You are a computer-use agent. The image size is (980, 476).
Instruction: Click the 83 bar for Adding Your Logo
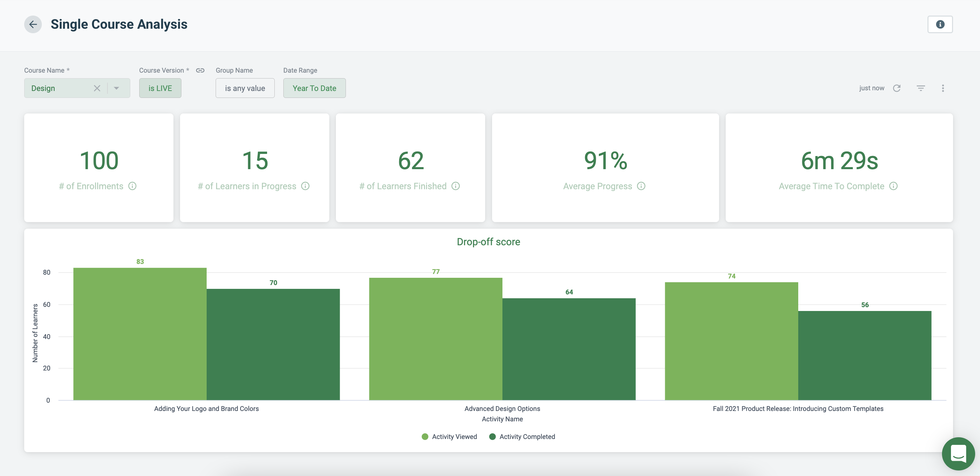(x=140, y=333)
